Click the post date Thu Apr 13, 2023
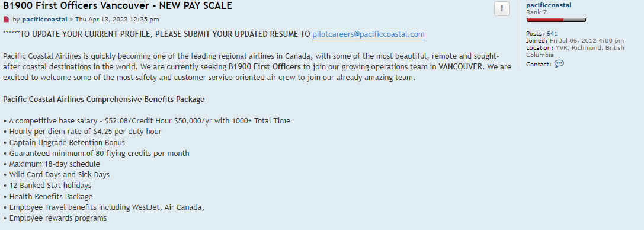The height and width of the screenshot is (230, 644). click(117, 20)
